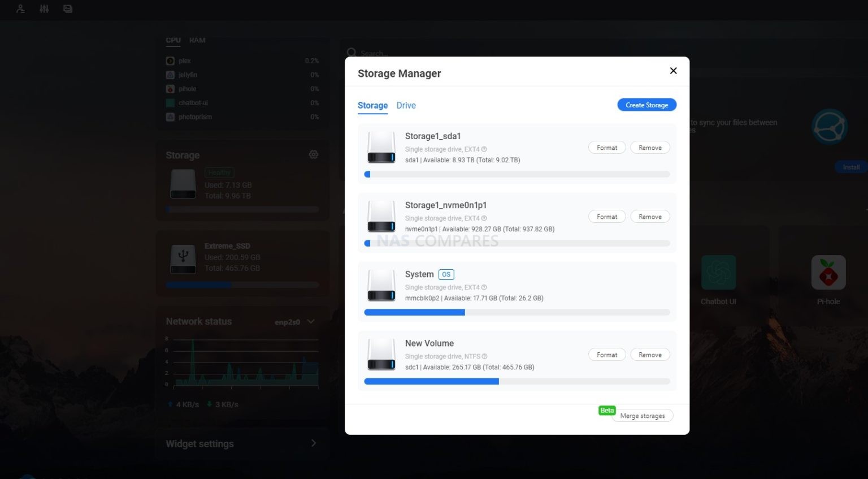Click the Create Storage button
This screenshot has width=868, height=479.
(646, 105)
